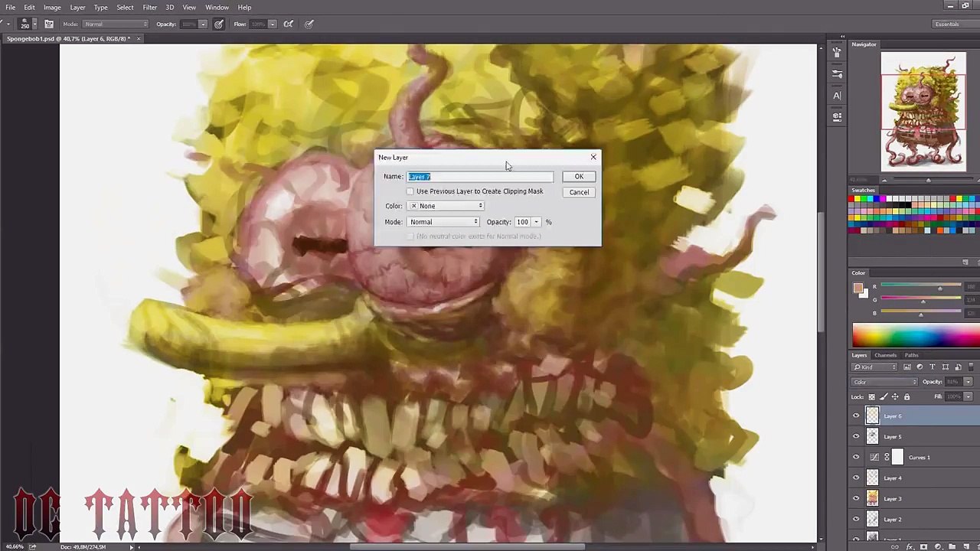Toggle lock image pixels brush icon
This screenshot has width=980, height=551.
click(884, 396)
